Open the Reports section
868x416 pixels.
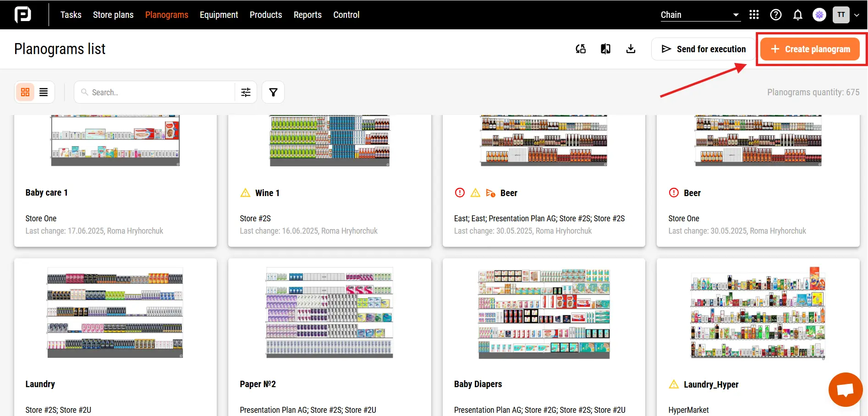[x=308, y=14]
